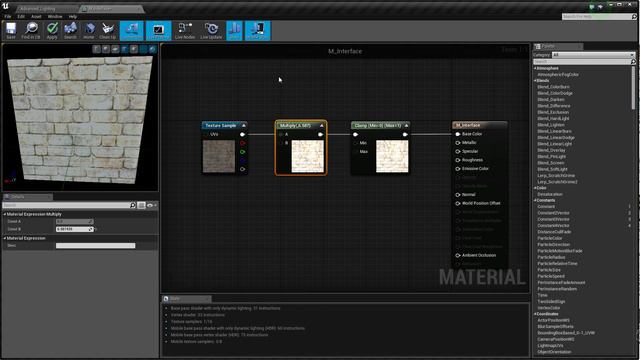
Task: Open the File menu
Action: pyautogui.click(x=8, y=17)
